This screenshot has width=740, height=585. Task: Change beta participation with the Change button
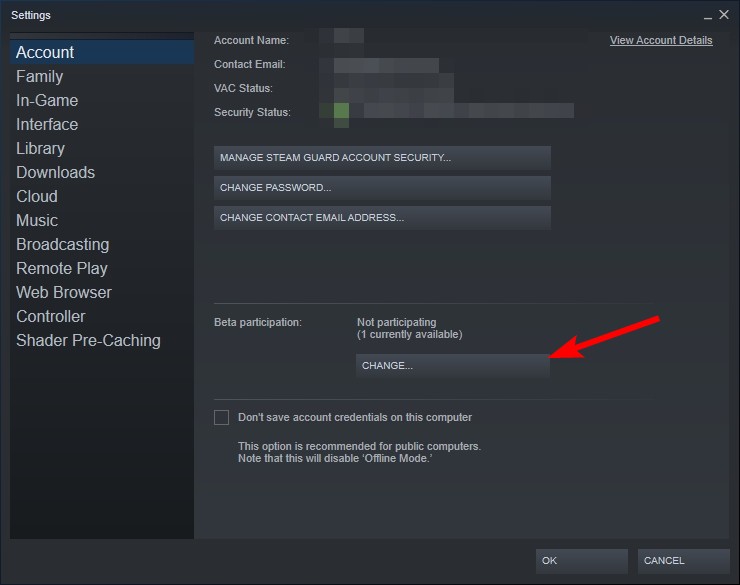click(x=453, y=366)
